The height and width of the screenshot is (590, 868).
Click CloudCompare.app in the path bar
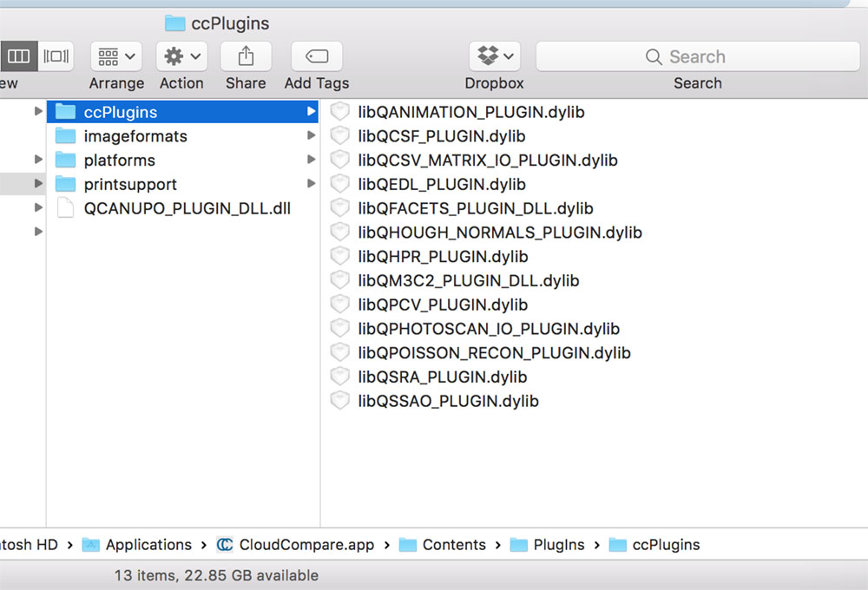coord(306,545)
